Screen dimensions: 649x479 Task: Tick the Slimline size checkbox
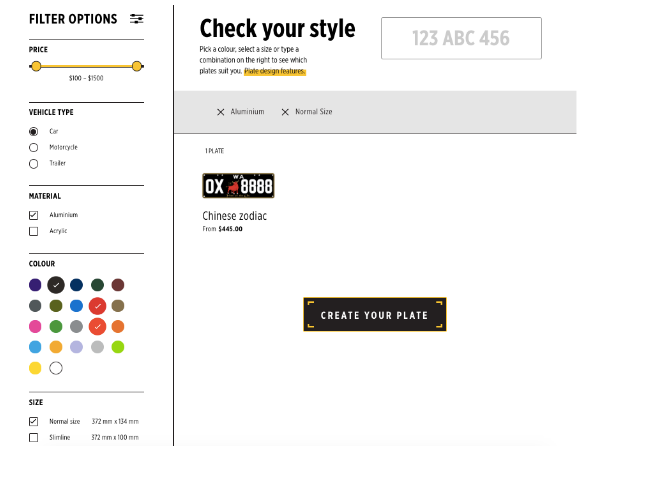(x=34, y=437)
